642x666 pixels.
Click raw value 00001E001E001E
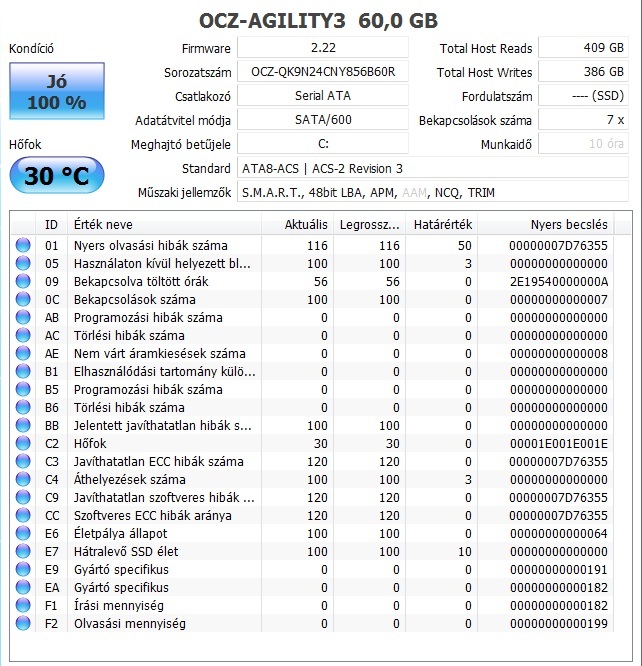[x=559, y=444]
